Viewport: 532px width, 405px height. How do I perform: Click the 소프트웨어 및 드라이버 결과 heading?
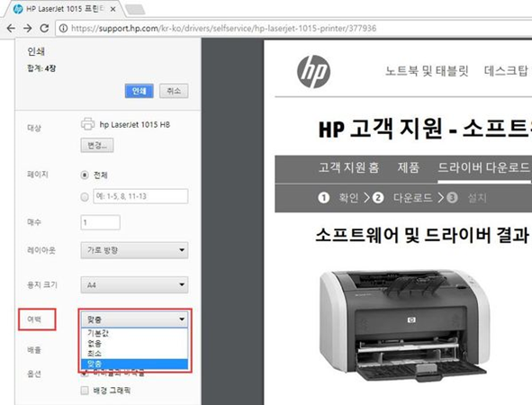422,235
